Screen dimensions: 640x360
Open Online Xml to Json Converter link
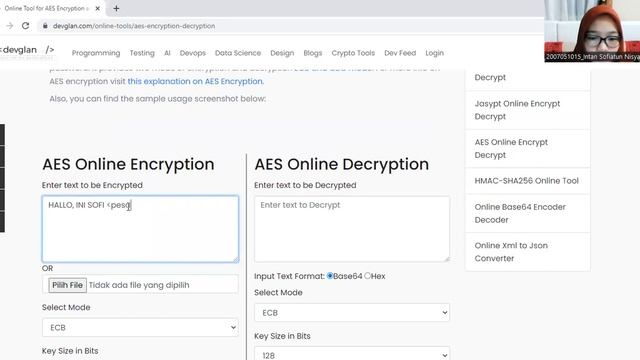click(x=527, y=252)
